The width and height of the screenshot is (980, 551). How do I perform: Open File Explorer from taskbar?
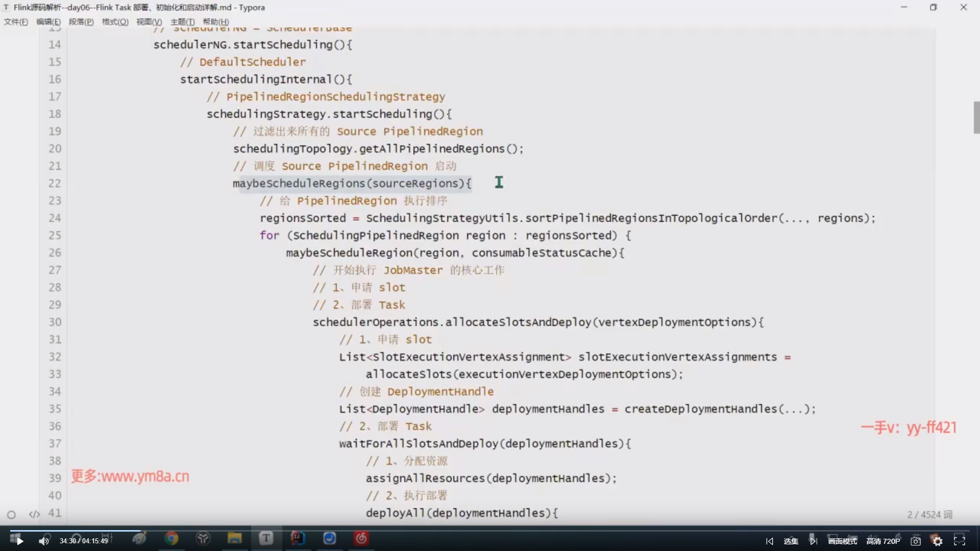tap(235, 538)
